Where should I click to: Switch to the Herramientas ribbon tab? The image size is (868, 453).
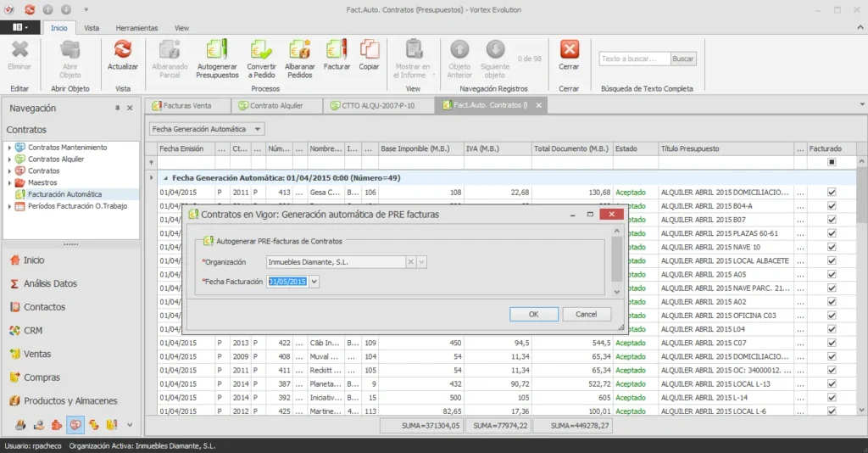coord(136,28)
